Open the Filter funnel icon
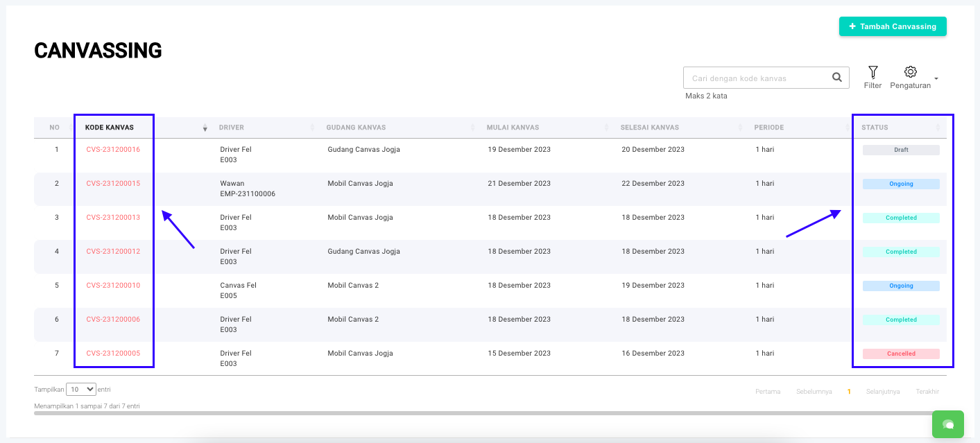This screenshot has width=980, height=443. pyautogui.click(x=872, y=72)
